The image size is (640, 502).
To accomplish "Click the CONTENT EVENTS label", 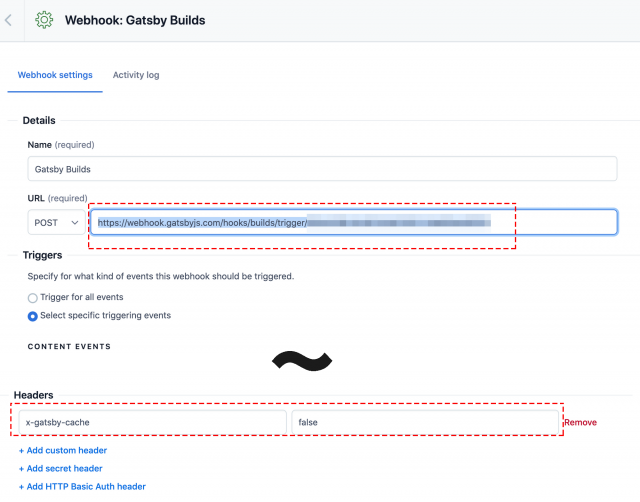I will tap(69, 347).
